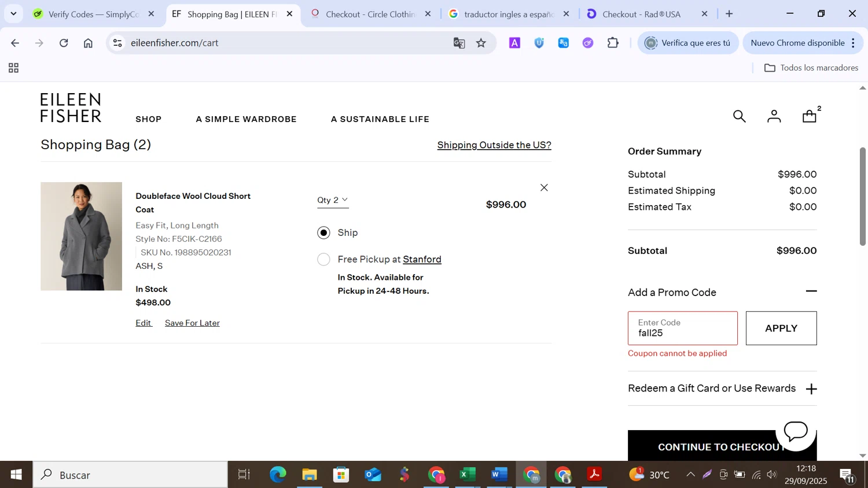The height and width of the screenshot is (488, 868).
Task: Open the purple round extension icon
Action: click(588, 43)
